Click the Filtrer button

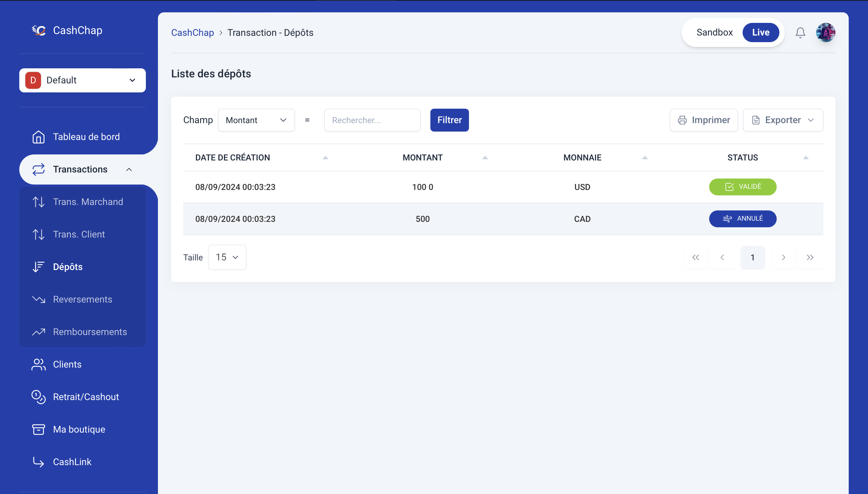coord(449,120)
